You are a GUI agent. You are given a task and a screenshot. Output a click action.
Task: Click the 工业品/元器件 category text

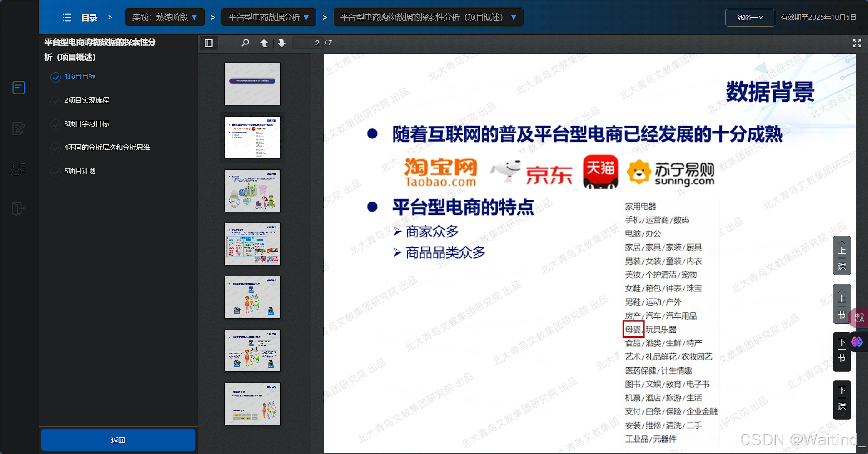(651, 439)
